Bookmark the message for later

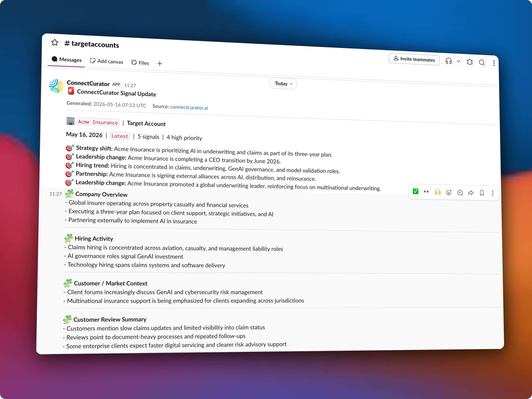[x=482, y=193]
